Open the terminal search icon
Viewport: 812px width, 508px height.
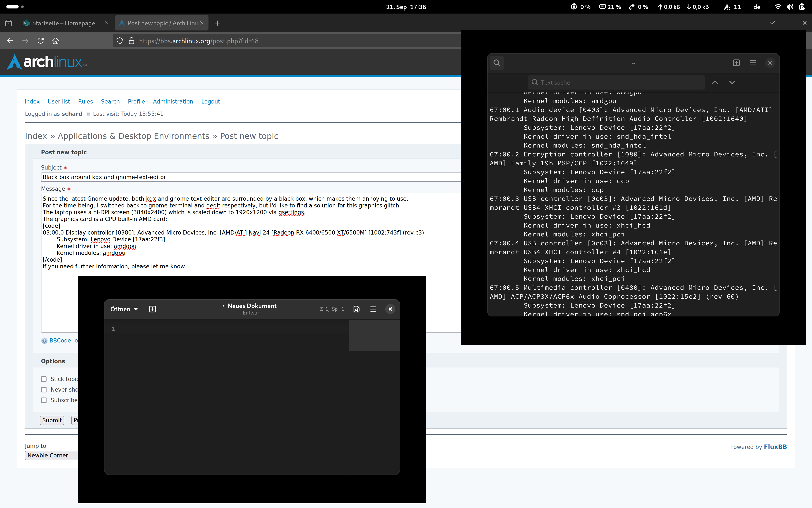click(x=497, y=63)
